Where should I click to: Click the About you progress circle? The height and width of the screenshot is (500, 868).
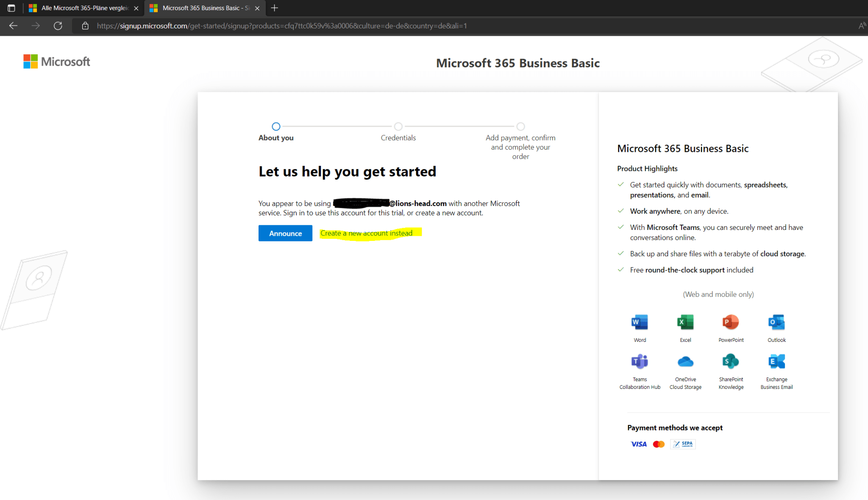click(276, 126)
